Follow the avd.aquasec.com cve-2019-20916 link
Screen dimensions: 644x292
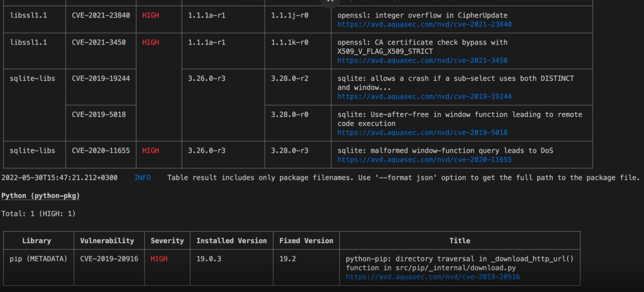click(433, 277)
